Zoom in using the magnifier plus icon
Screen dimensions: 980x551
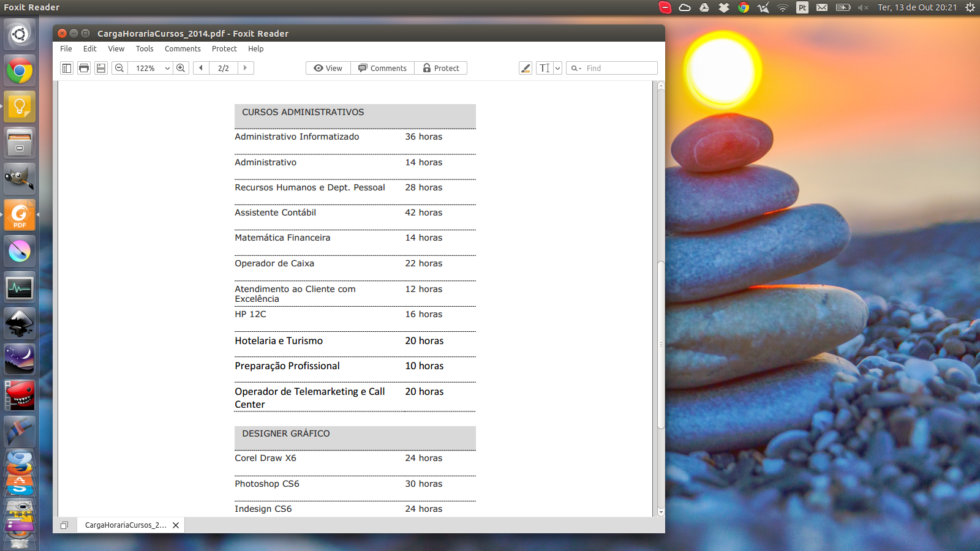point(181,68)
